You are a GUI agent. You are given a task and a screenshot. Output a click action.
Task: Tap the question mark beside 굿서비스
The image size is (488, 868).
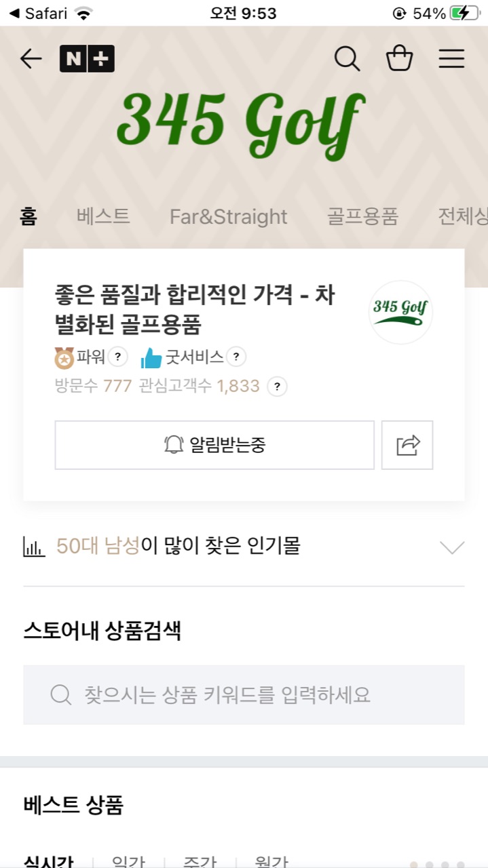236,356
